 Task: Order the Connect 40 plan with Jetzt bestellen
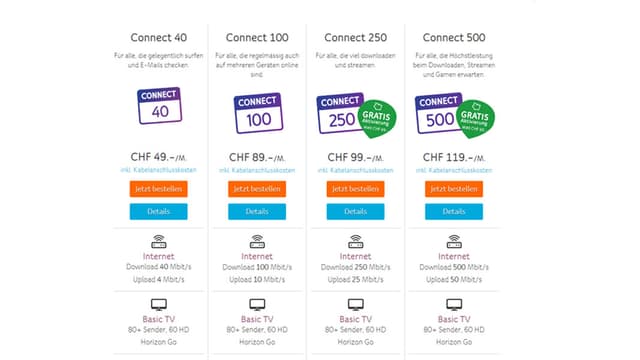(158, 189)
